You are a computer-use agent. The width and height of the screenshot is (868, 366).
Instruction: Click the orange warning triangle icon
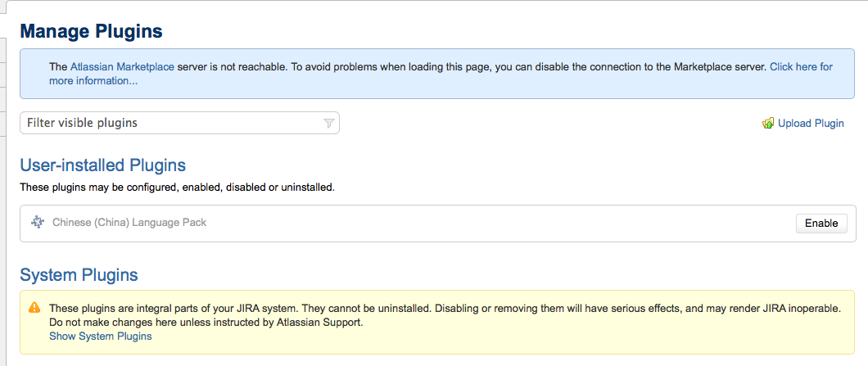coord(34,308)
